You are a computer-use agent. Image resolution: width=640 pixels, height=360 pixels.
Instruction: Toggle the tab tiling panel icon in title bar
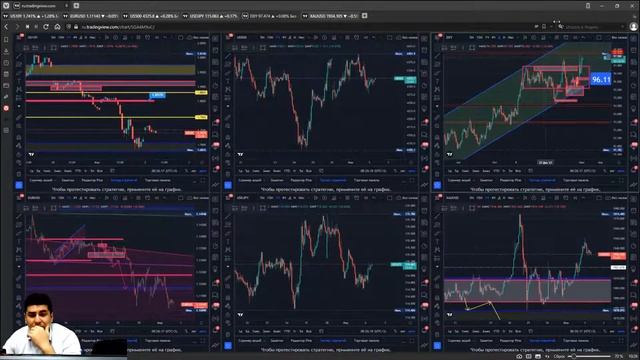[x=588, y=6]
